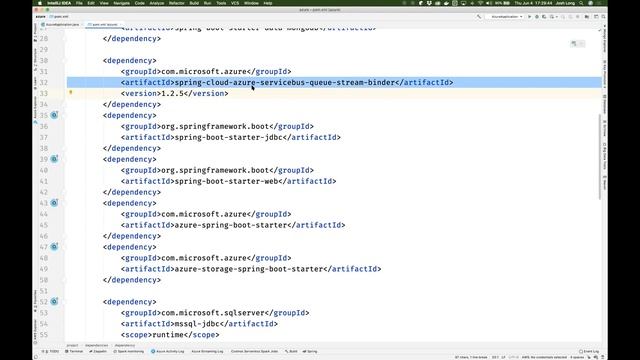Open the Azure Streaming Log tool window
640x360 pixels.
point(207,351)
